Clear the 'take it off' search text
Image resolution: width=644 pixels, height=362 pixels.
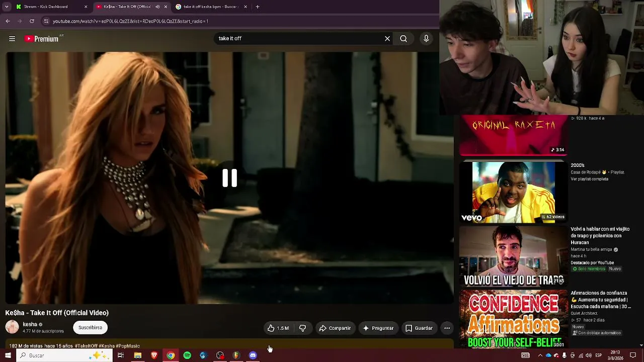[387, 39]
